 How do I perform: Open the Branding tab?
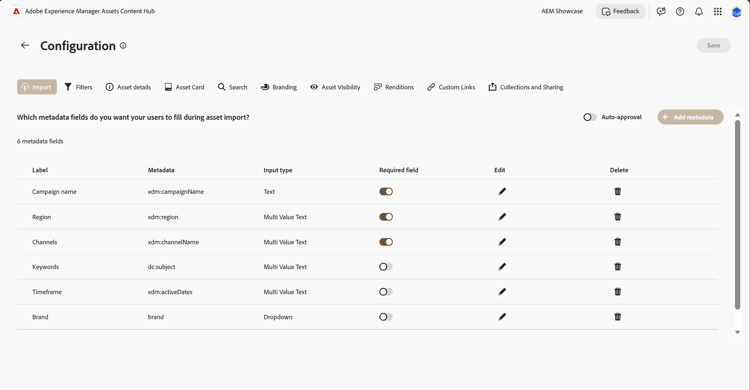(x=279, y=87)
